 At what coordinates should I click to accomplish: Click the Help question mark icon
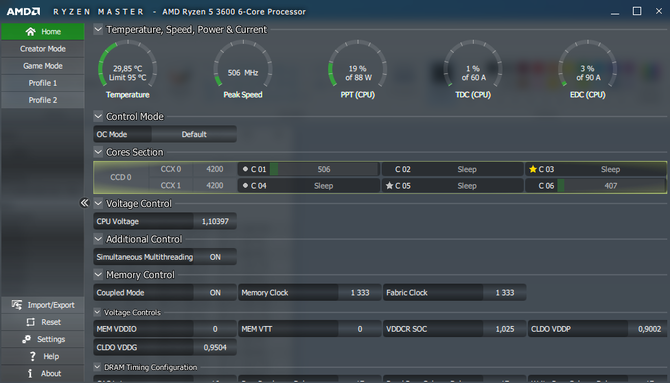coord(32,356)
